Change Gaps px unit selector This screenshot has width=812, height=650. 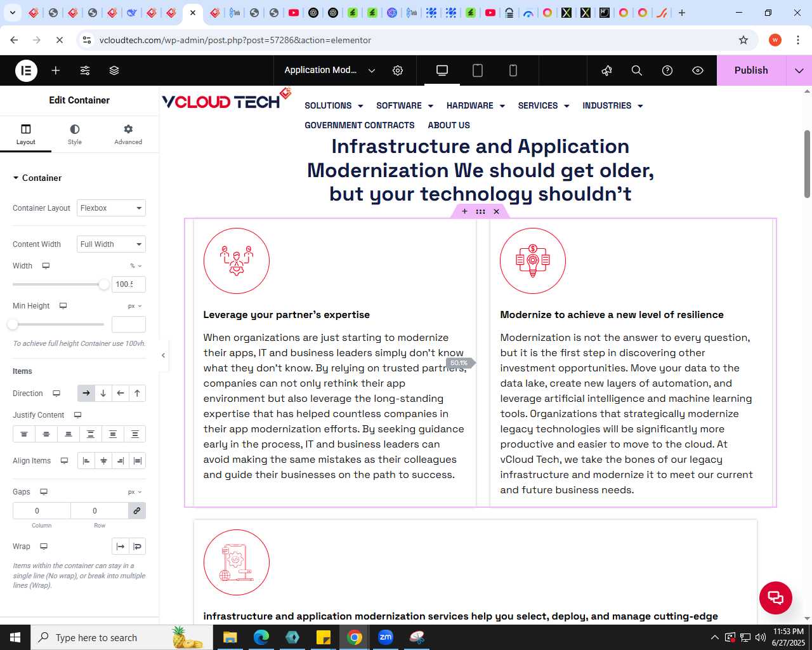pos(135,492)
